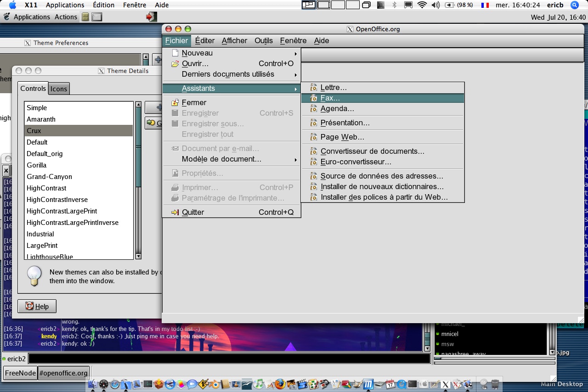588x392 pixels.
Task: Launch terminal from the GNOME panel icon
Action: (96, 17)
